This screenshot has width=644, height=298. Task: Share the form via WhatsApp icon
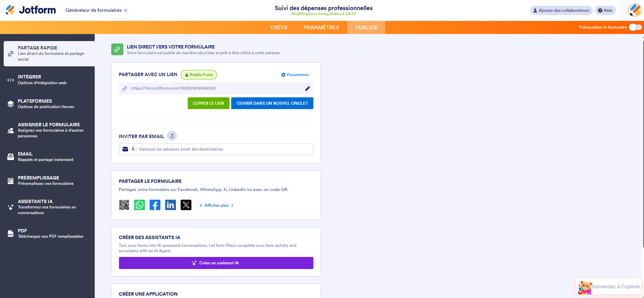pyautogui.click(x=140, y=205)
